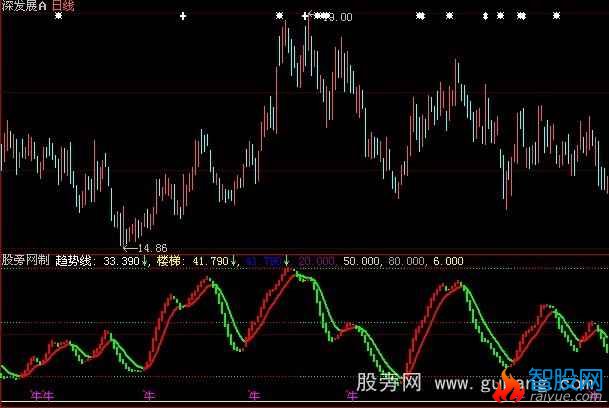Viewport: 609px width, 408px height.
Task: Select the 50.000 indicator value
Action: pos(361,261)
